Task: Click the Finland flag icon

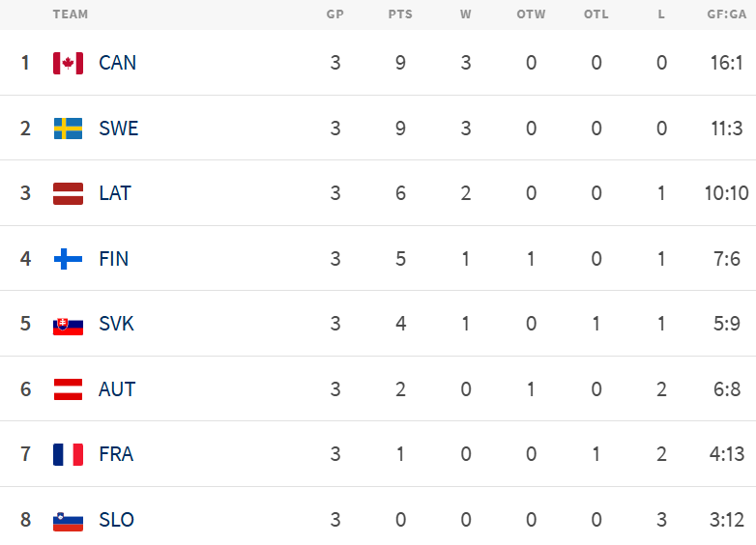Action: point(68,259)
